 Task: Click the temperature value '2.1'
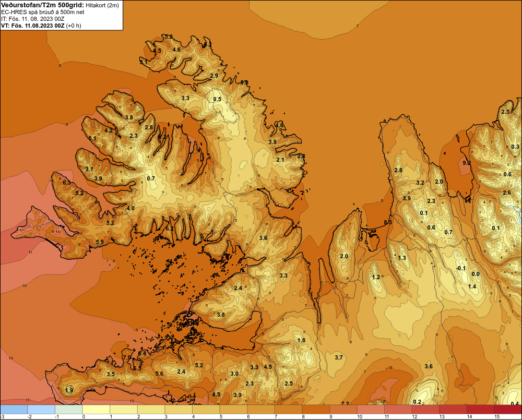tap(280, 160)
